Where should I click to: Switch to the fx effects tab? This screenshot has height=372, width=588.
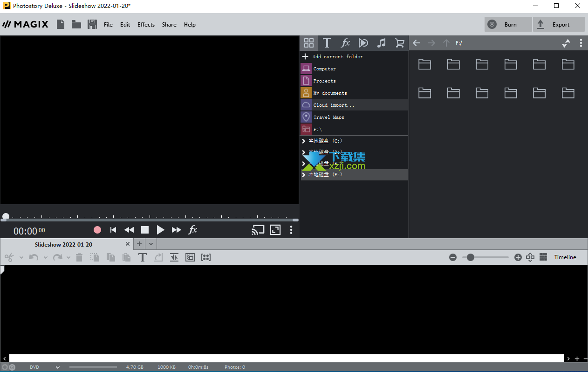point(345,43)
